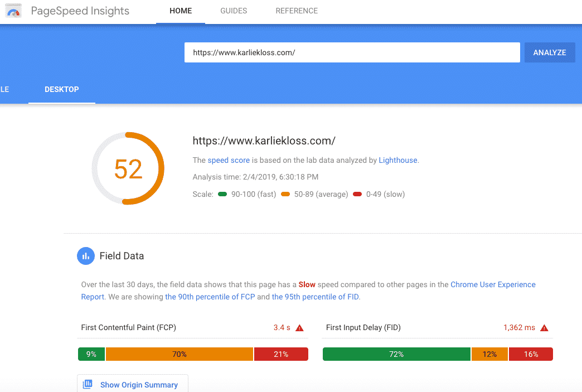Click the Analysis time text

(255, 177)
